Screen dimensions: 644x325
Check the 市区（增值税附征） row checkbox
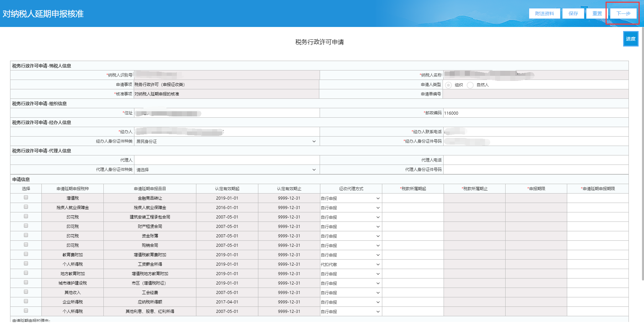click(x=26, y=283)
